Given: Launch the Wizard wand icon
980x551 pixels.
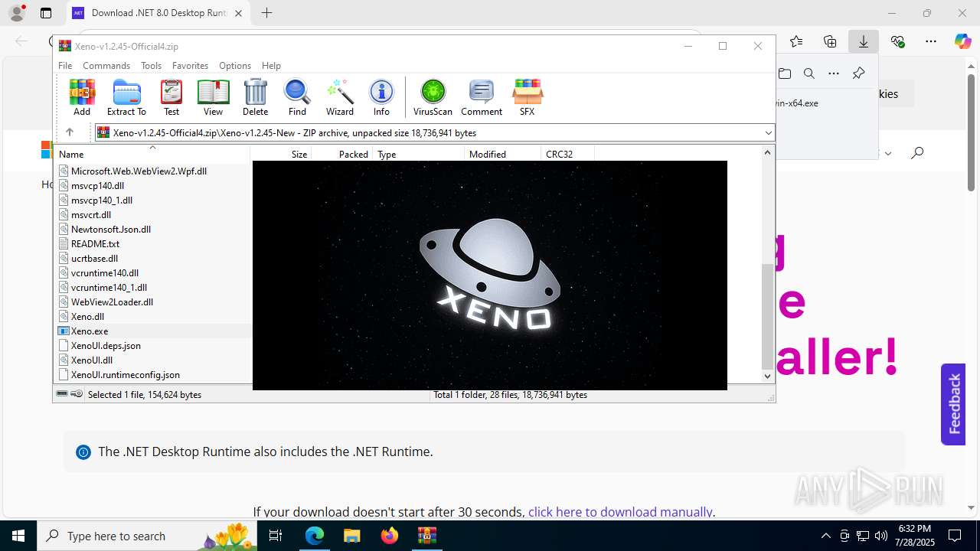Looking at the screenshot, I should click(339, 97).
